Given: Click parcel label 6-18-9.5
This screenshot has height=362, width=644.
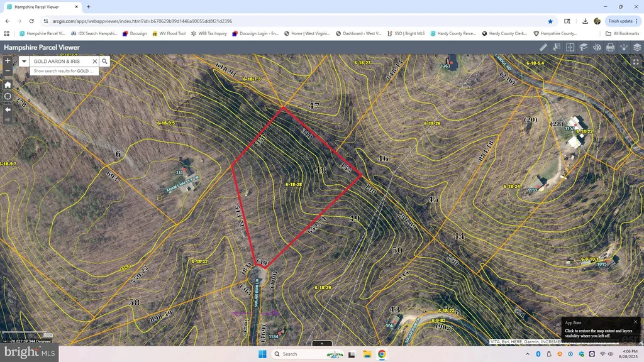Looking at the screenshot, I should [165, 123].
